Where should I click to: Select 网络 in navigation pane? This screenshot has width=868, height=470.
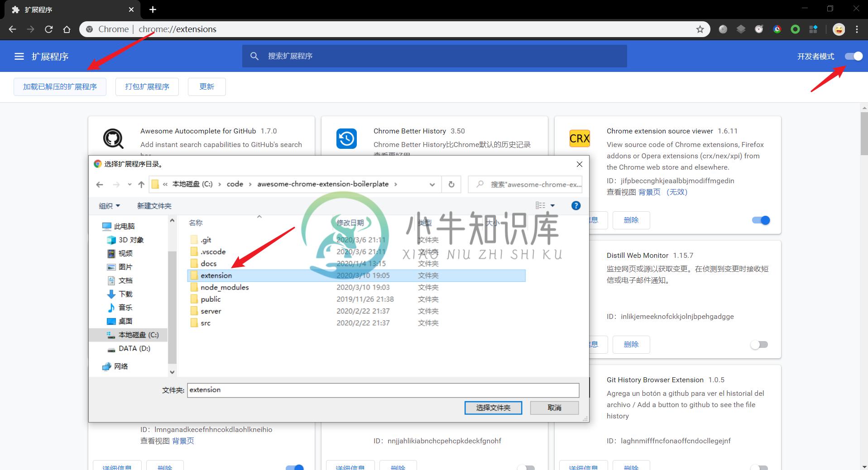116,366
